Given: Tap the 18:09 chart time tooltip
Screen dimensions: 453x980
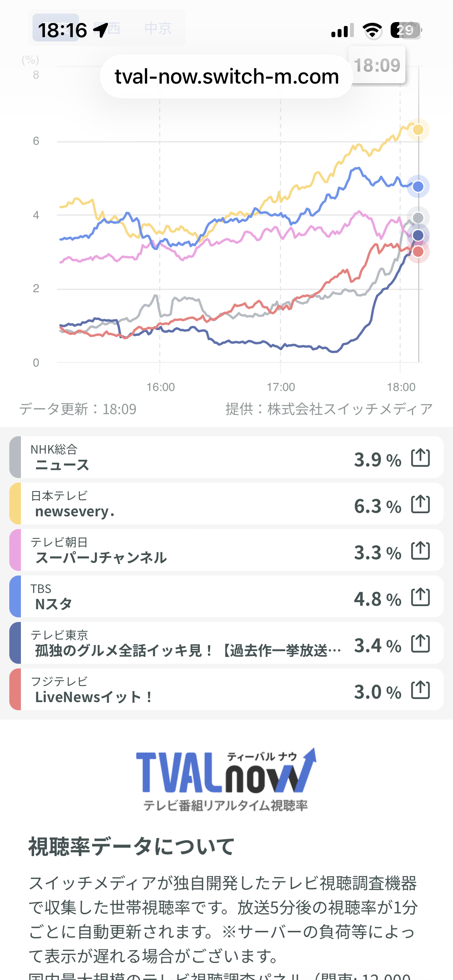Looking at the screenshot, I should 377,65.
